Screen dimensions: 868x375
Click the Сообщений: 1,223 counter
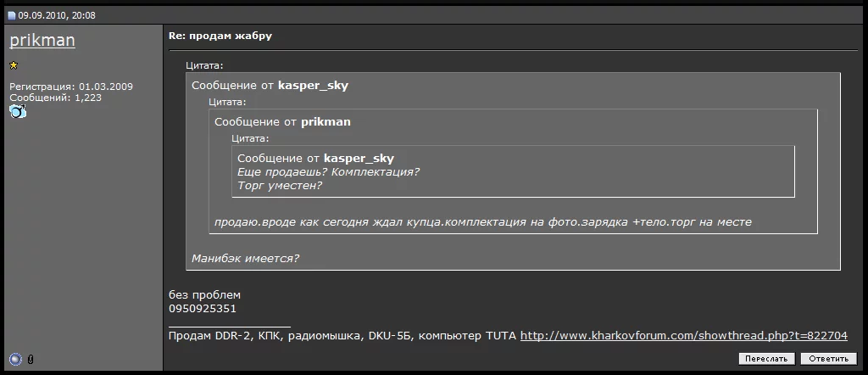coord(55,98)
